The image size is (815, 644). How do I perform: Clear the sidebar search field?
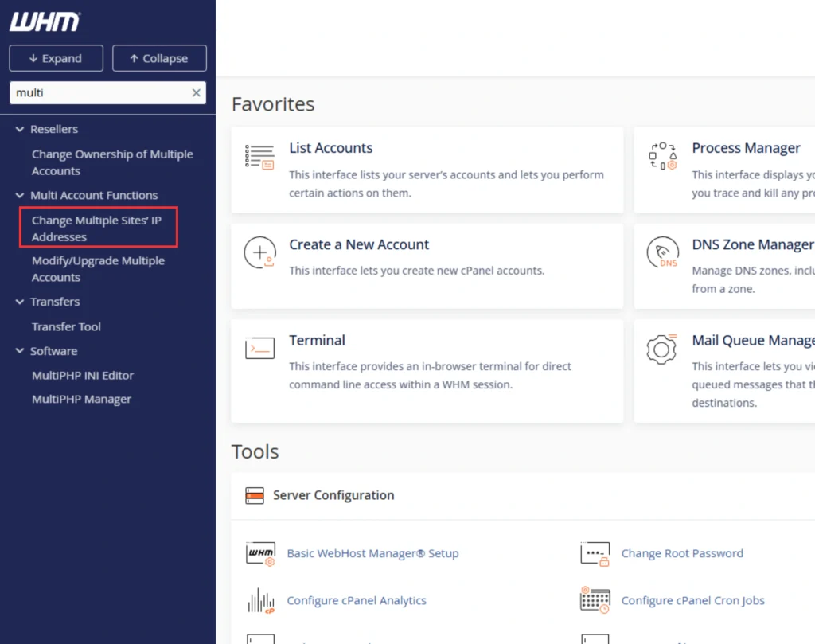(196, 92)
